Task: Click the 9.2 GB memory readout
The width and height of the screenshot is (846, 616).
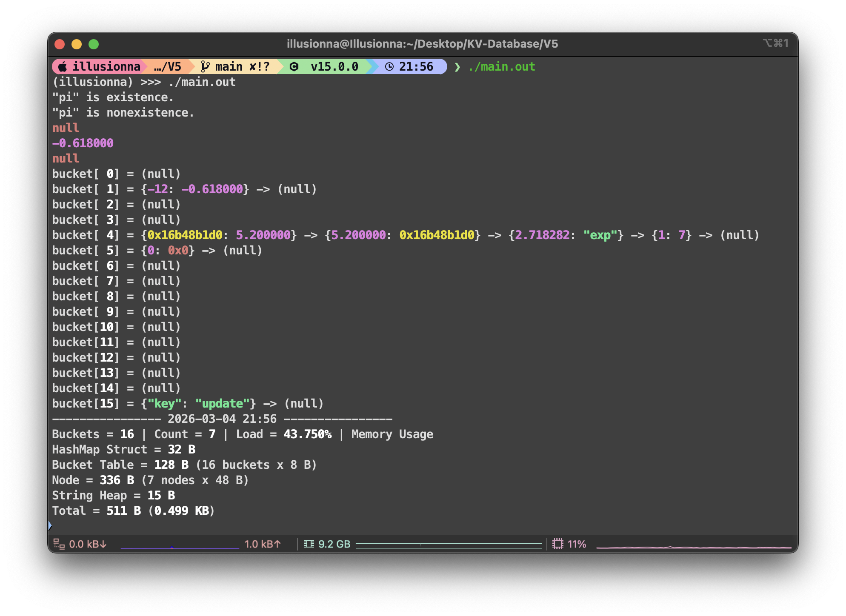Action: tap(334, 544)
